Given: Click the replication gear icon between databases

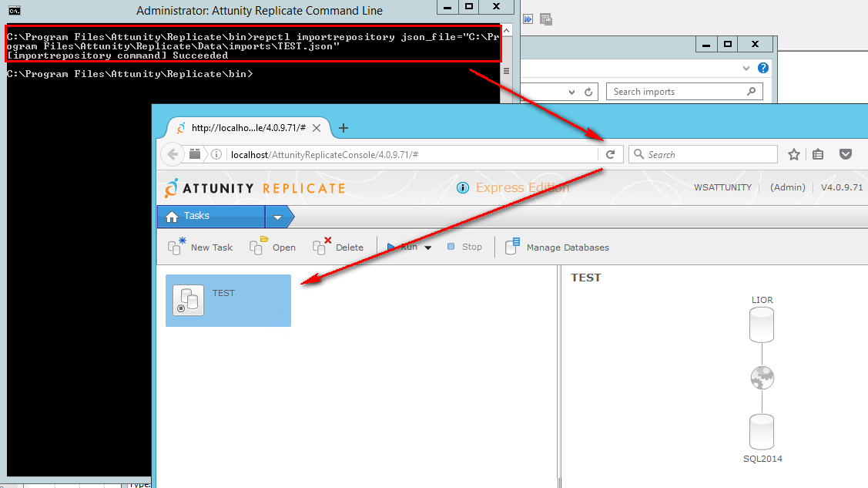Looking at the screenshot, I should pos(762,378).
